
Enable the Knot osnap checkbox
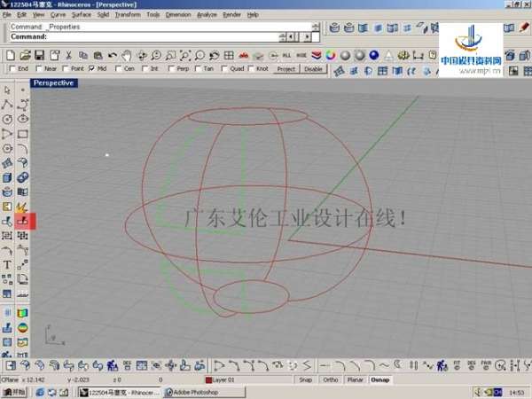(x=251, y=69)
